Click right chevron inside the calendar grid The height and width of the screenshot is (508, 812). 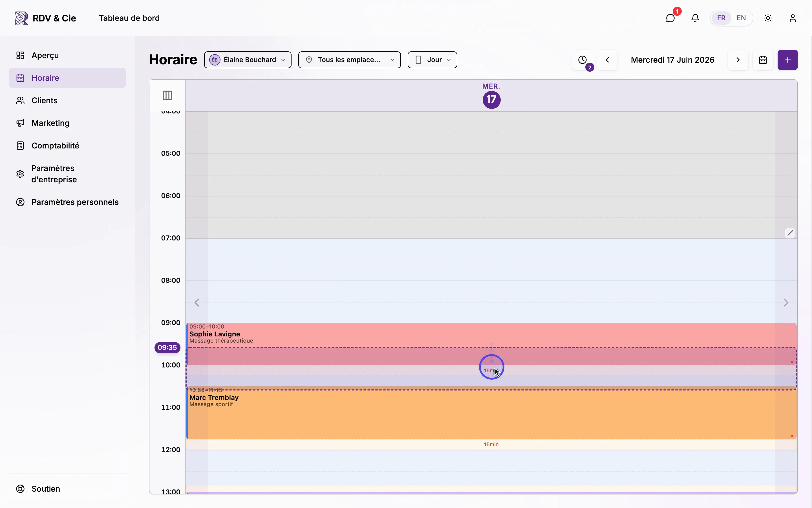pos(786,303)
